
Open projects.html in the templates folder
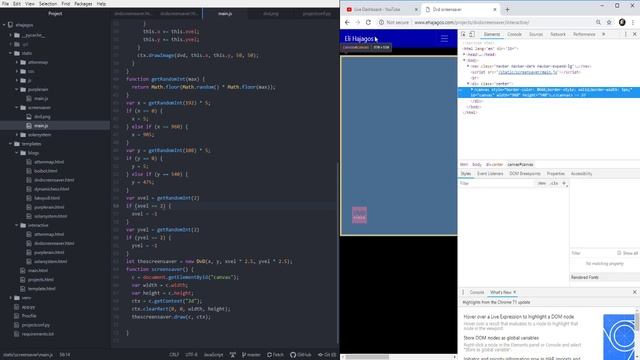pos(40,280)
